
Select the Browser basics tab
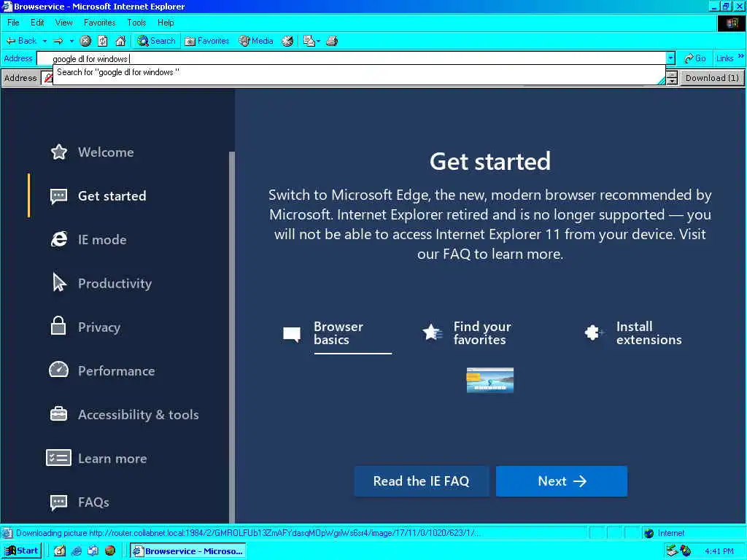click(337, 333)
